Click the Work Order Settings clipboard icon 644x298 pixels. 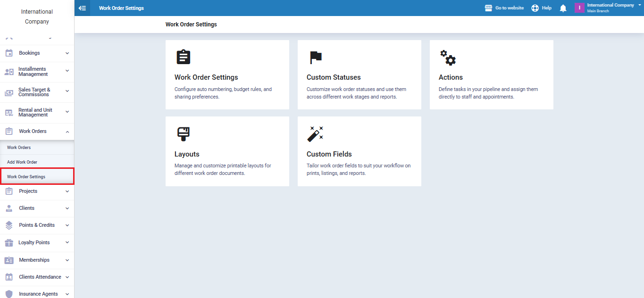pyautogui.click(x=183, y=57)
